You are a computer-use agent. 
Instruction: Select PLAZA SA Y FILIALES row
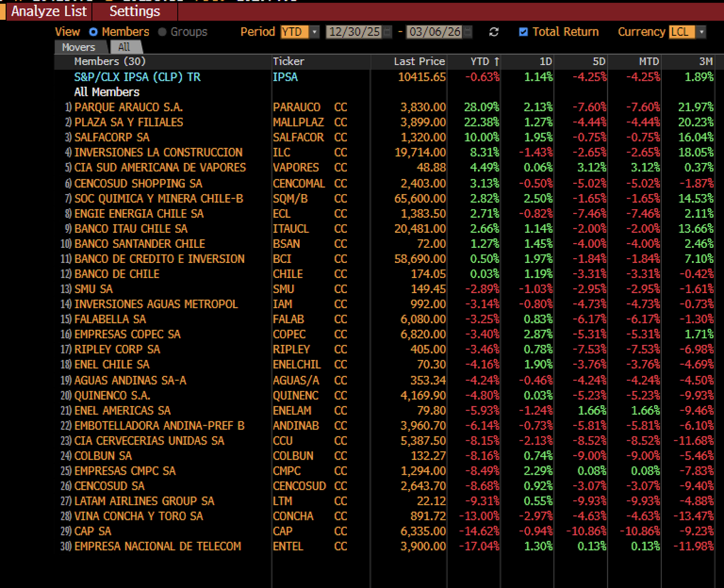[385, 122]
